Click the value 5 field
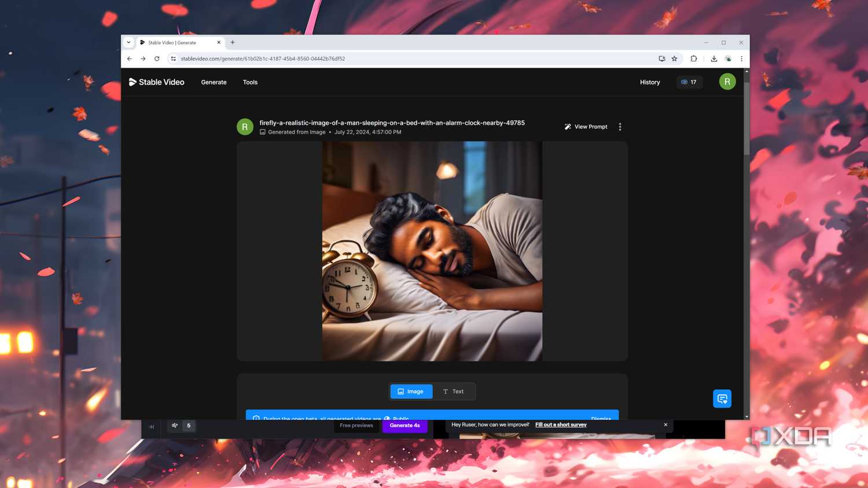The width and height of the screenshot is (868, 488). click(x=189, y=426)
